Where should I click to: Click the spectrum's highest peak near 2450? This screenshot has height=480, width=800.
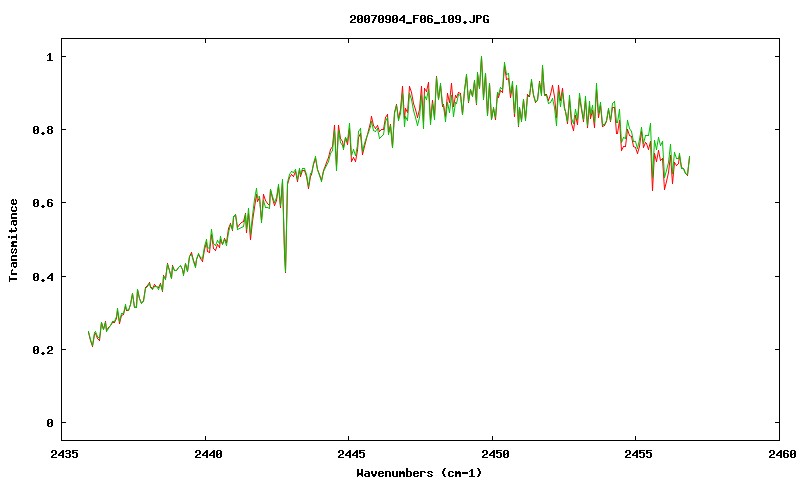click(x=481, y=58)
